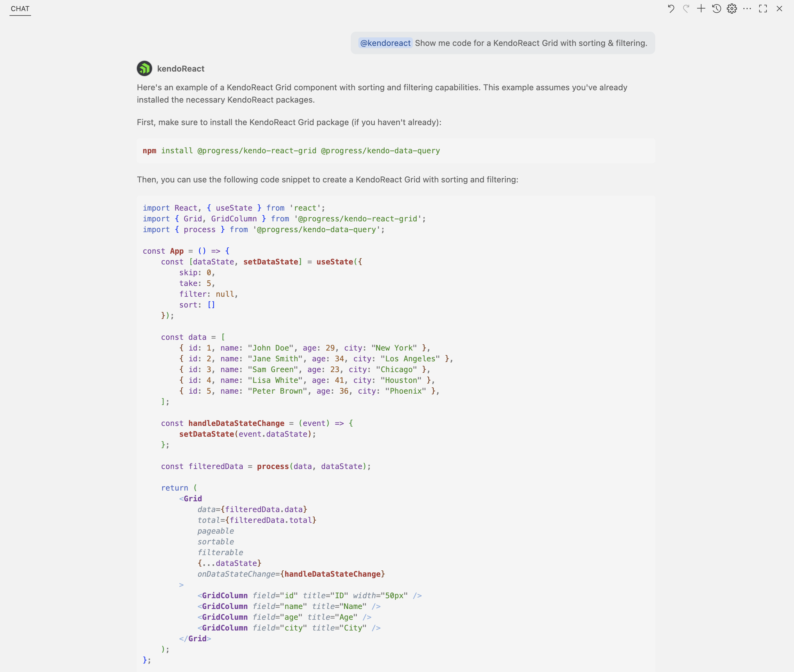Click the GridColumn field="id" line
This screenshot has width=794, height=672.
pos(310,595)
